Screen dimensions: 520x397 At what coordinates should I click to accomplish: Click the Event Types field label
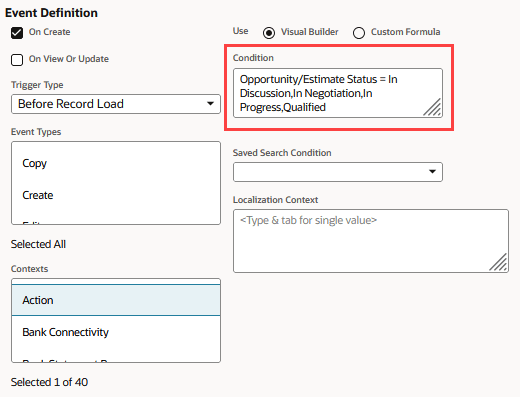[x=36, y=132]
